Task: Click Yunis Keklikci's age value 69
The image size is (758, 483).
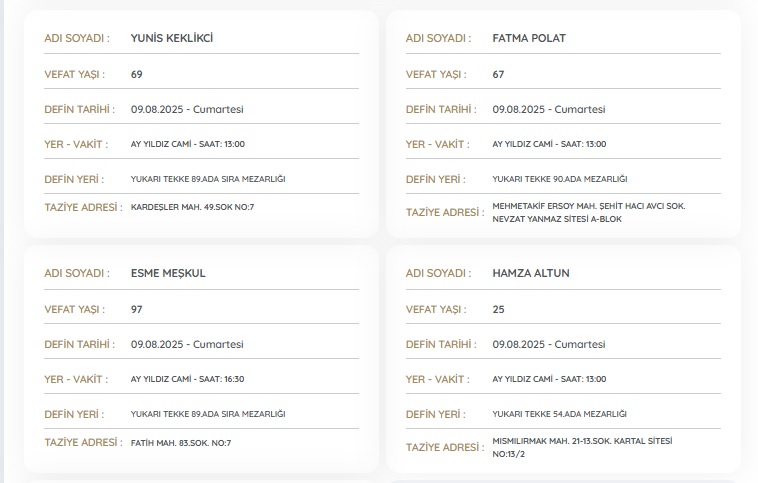Action: click(137, 74)
